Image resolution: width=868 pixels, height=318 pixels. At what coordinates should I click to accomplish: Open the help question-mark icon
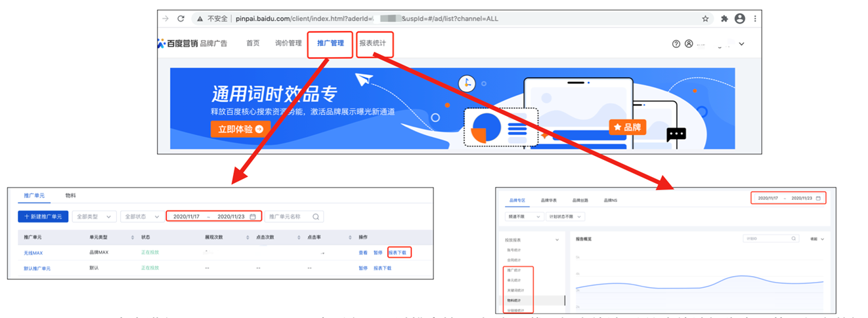coord(676,44)
